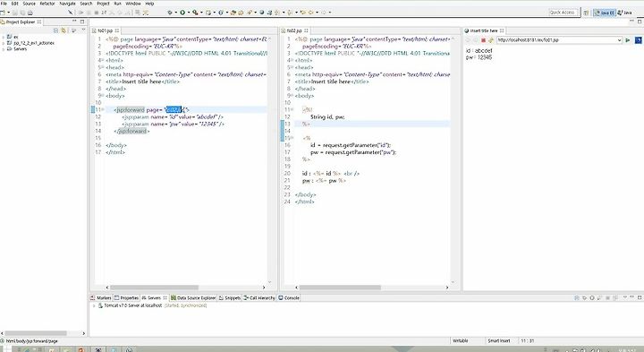Collapse All in Project Explorer
Image resolution: width=644 pixels, height=352 pixels.
[x=55, y=30]
